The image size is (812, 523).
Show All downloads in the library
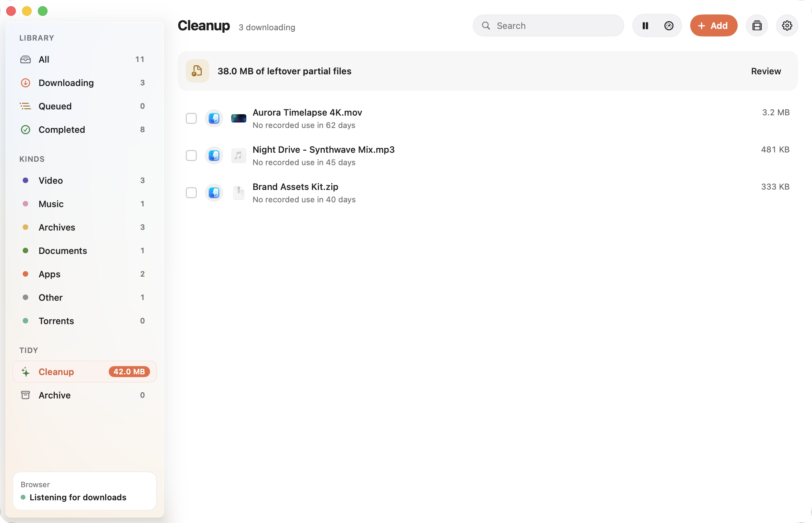click(85, 60)
